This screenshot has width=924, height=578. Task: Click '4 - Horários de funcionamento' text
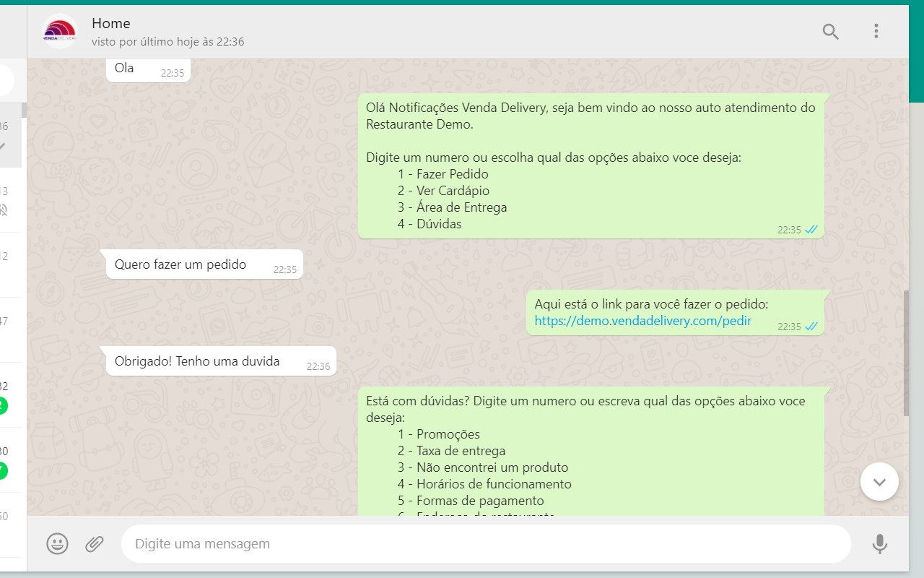484,484
